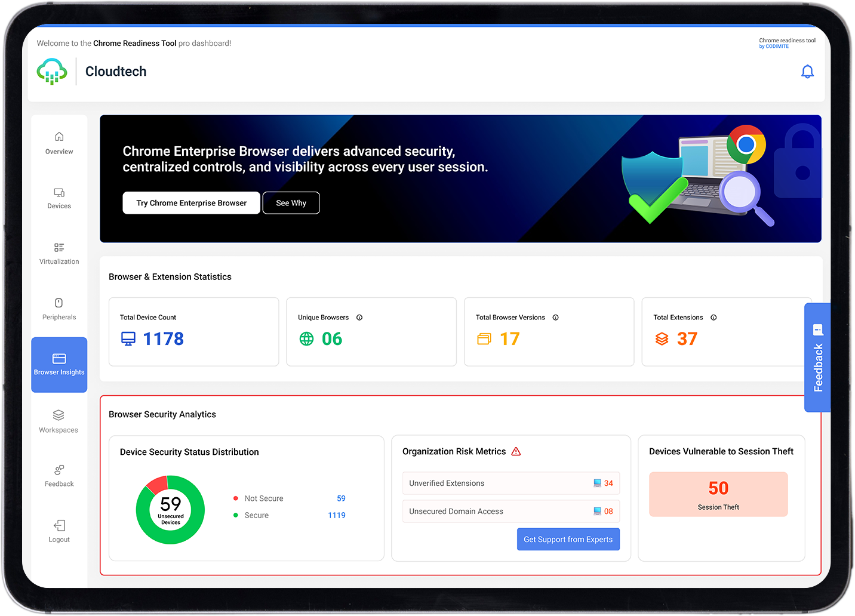Select the Browser Insights sidebar tab
This screenshot has height=616, width=855.
pos(59,365)
